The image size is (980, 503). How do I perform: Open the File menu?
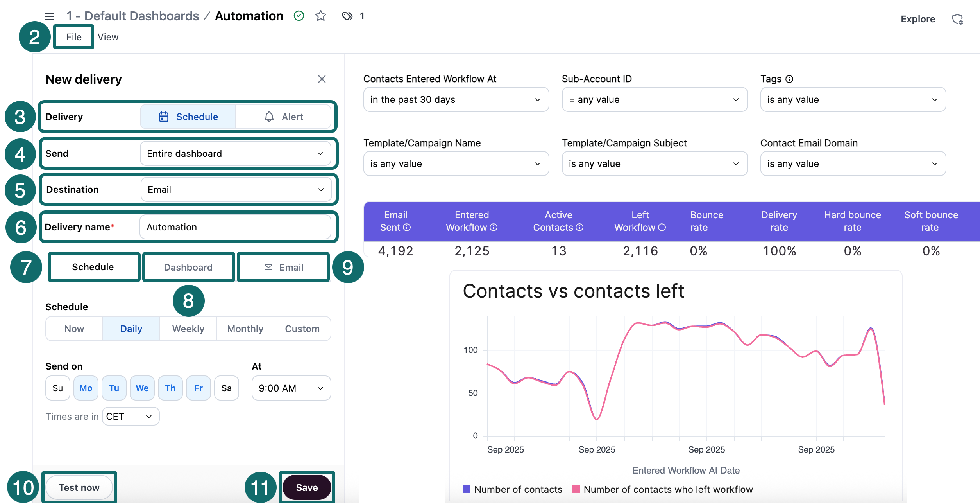coord(73,36)
